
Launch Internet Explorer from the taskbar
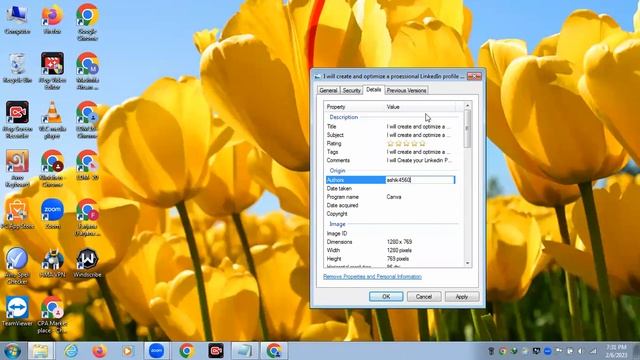point(71,351)
